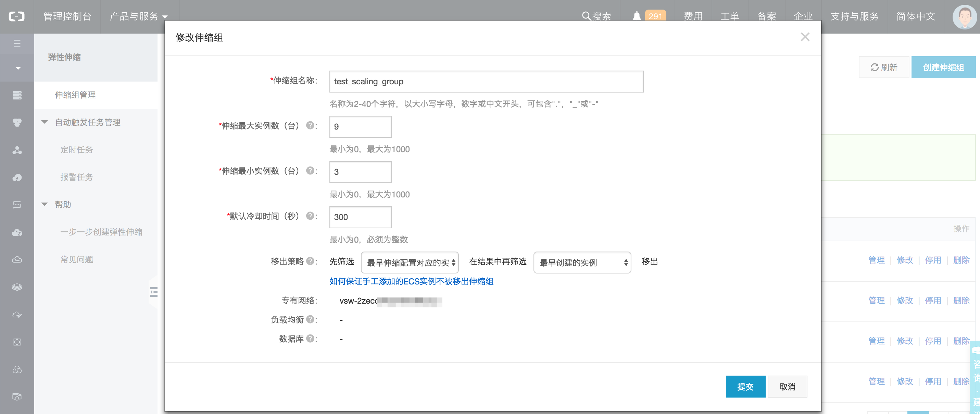The image size is (980, 414).
Task: Collapse 自动触发任务管理 tree section
Action: (45, 122)
